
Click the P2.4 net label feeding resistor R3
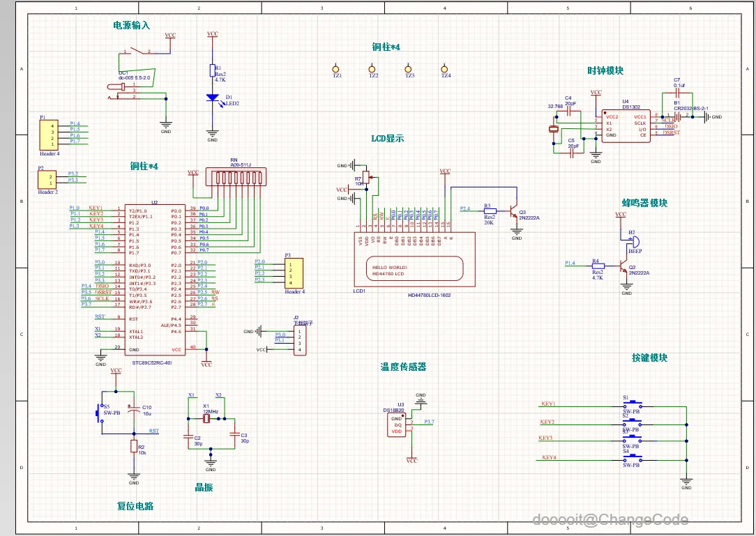coord(464,208)
